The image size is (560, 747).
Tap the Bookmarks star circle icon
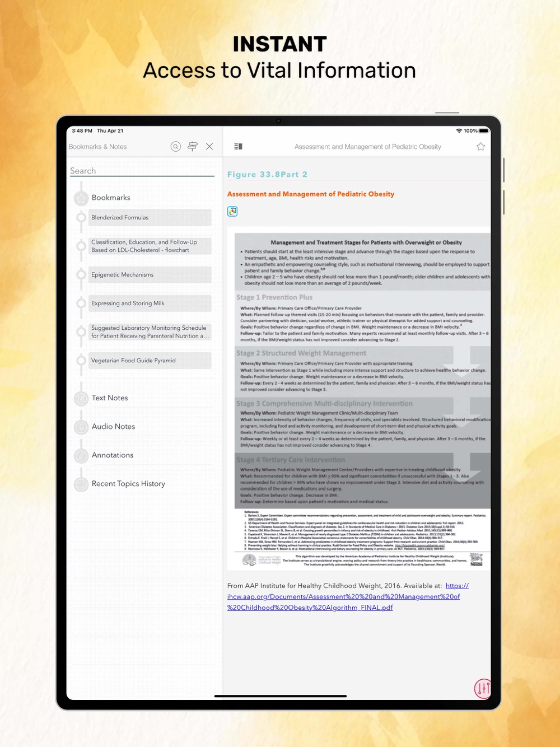[x=82, y=198]
